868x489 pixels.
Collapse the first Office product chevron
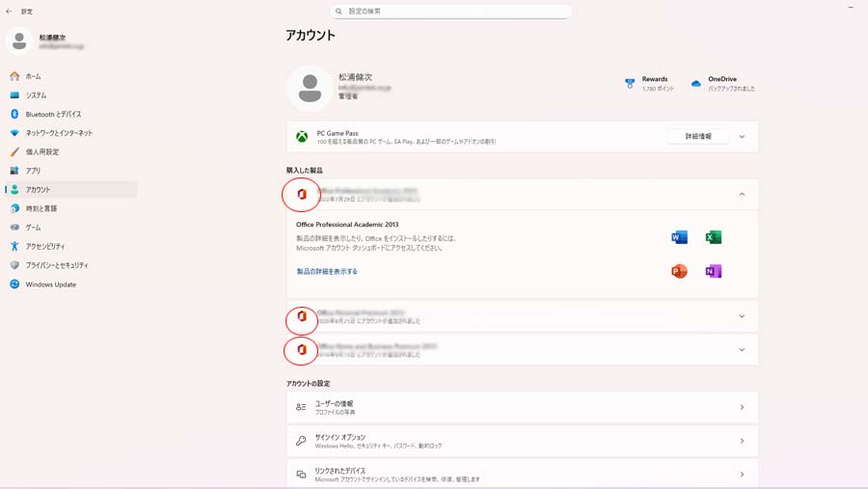pos(742,195)
